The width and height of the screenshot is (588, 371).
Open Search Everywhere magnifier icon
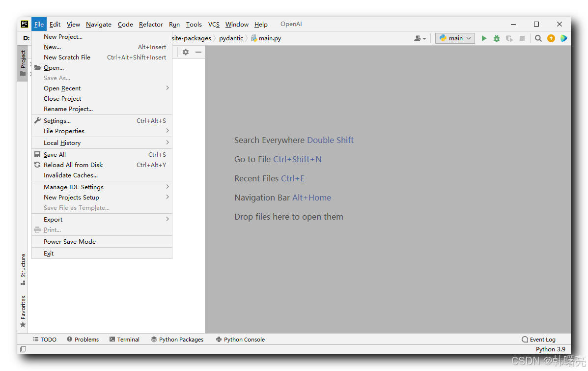[x=538, y=38]
